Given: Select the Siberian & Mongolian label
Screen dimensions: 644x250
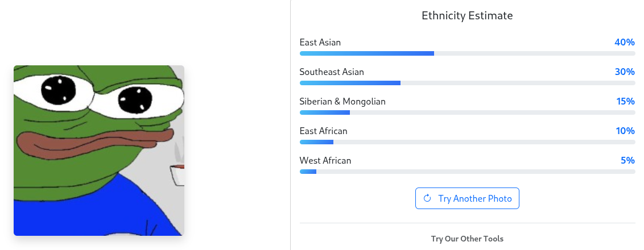Looking at the screenshot, I should point(342,102).
